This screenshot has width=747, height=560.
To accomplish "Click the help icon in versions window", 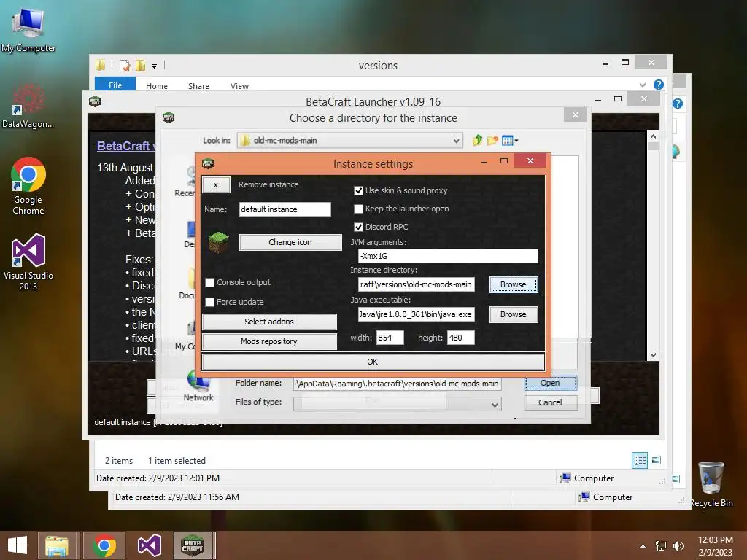I will (x=659, y=85).
